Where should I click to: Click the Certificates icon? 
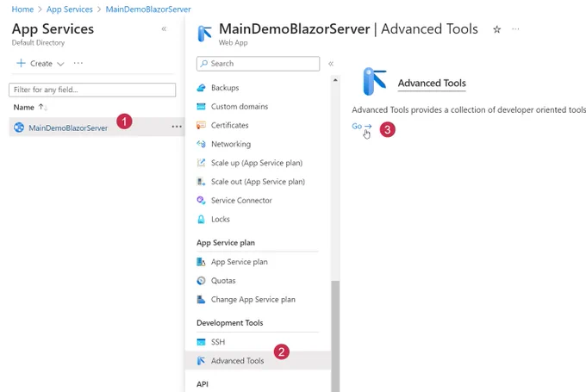coord(201,125)
